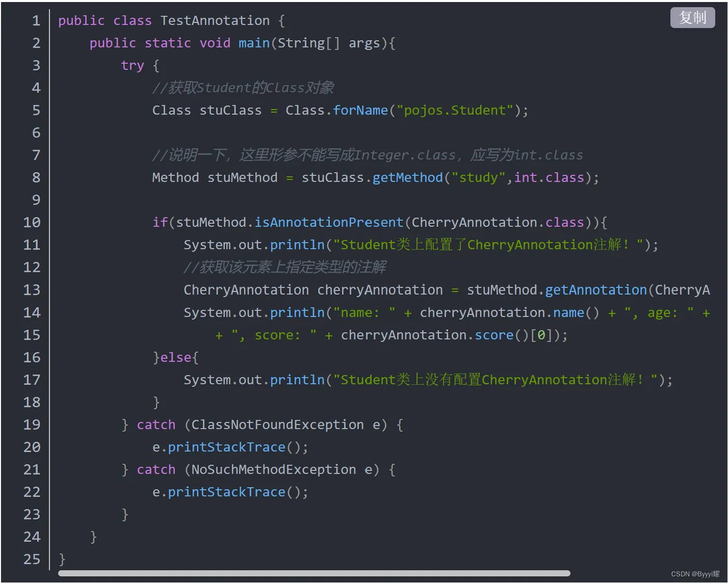Click line number 13 in the gutter

click(32, 290)
